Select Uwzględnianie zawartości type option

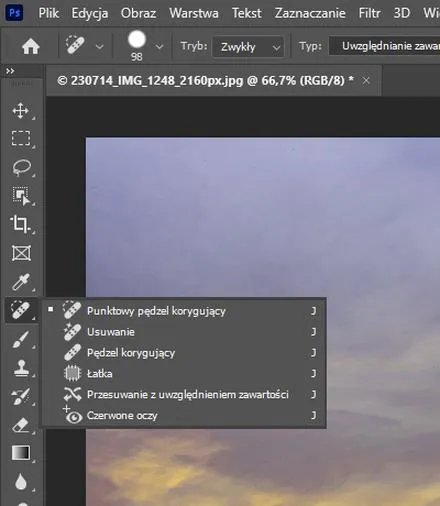[384, 46]
